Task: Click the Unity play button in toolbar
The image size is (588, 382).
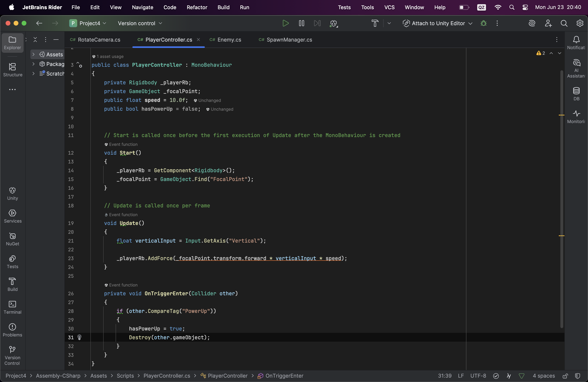Action: [x=286, y=23]
